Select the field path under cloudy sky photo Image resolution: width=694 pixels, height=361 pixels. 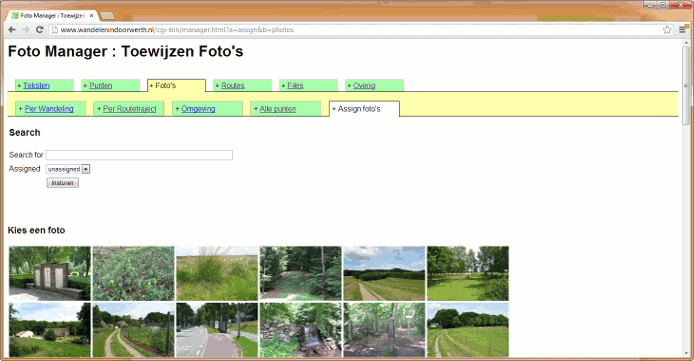pyautogui.click(x=384, y=273)
